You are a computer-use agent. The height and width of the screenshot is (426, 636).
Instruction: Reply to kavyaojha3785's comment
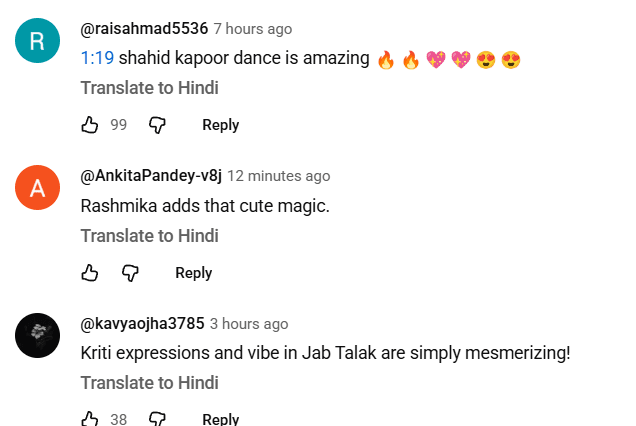coord(220,419)
